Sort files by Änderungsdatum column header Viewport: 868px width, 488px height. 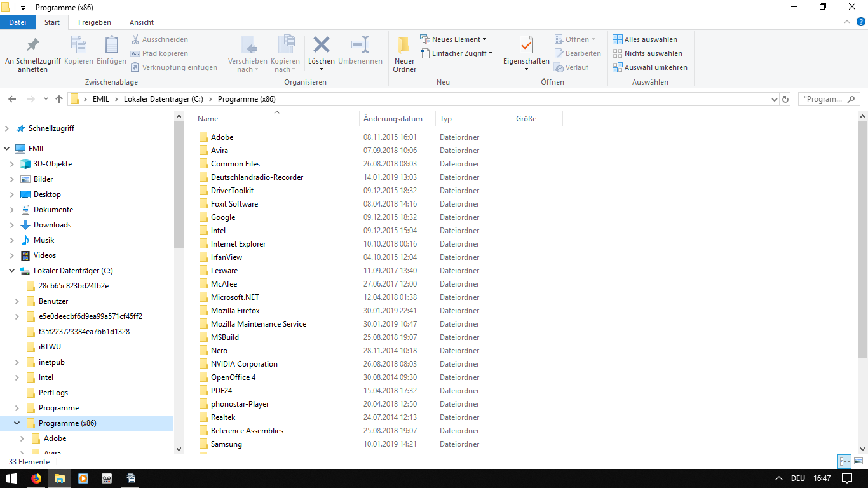(393, 119)
